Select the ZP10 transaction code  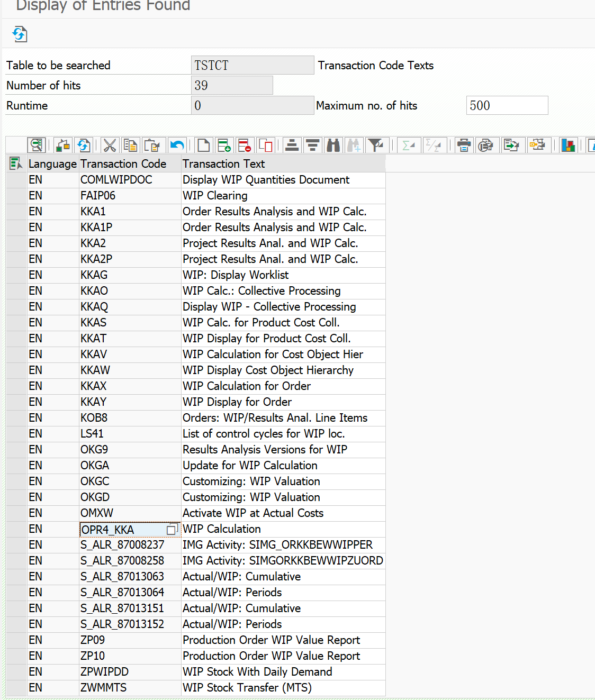tap(130, 656)
